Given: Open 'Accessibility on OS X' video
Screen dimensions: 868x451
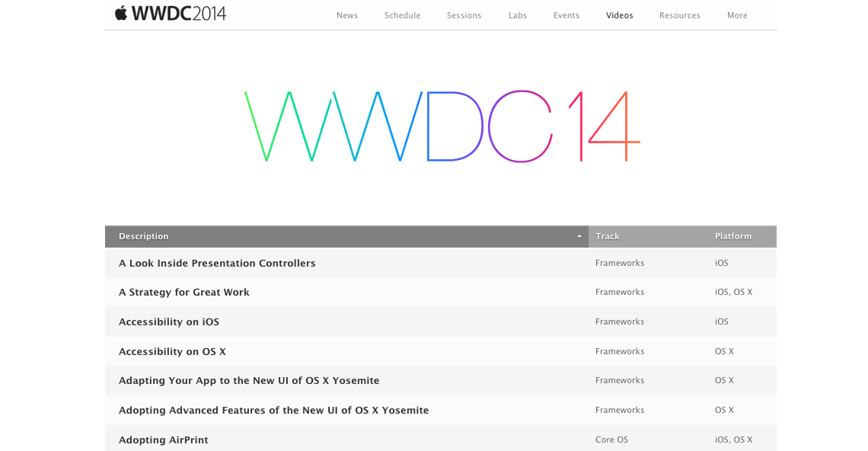Looking at the screenshot, I should coord(172,351).
